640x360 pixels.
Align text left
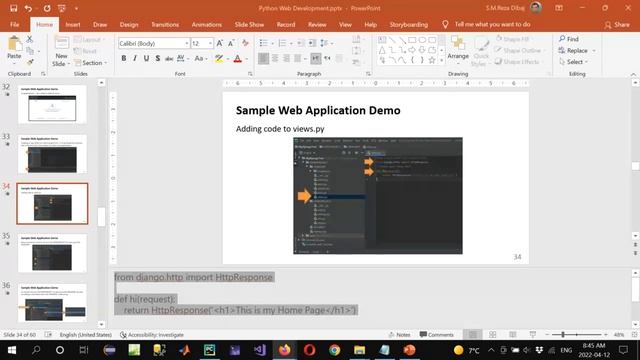pyautogui.click(x=264, y=59)
